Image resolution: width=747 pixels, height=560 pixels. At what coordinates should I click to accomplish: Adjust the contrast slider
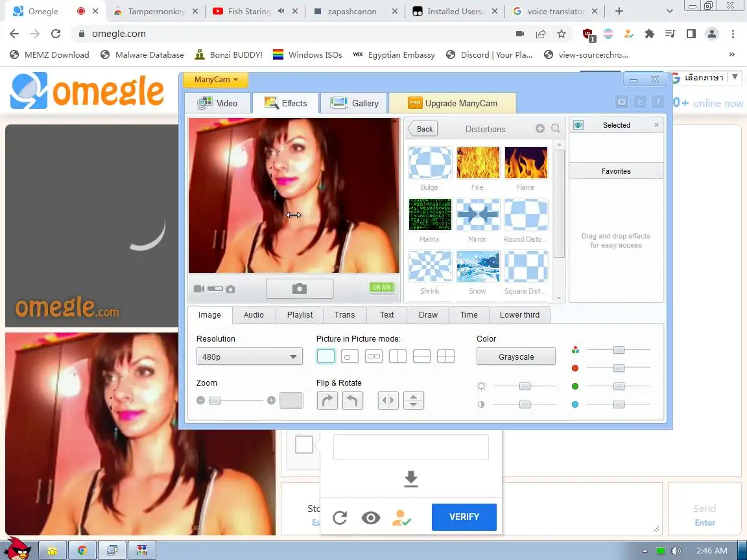[x=524, y=404]
